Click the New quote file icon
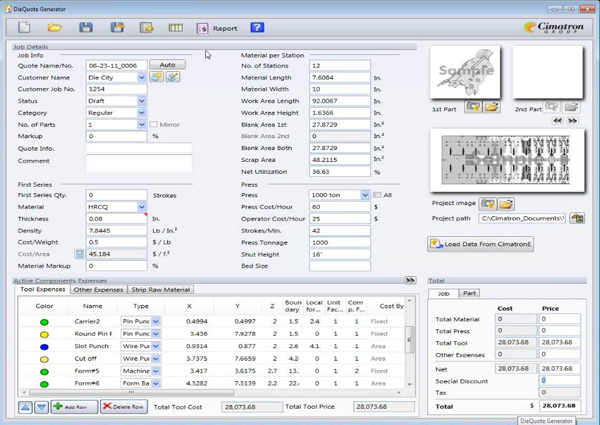Screen dimensions: 600x425 (x=25, y=28)
